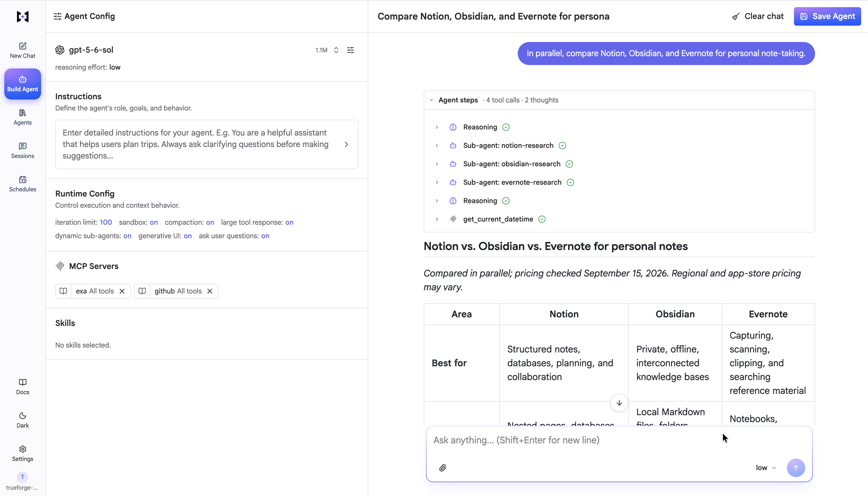Image resolution: width=868 pixels, height=496 pixels.
Task: Expand the second Reasoning step
Action: (x=437, y=201)
